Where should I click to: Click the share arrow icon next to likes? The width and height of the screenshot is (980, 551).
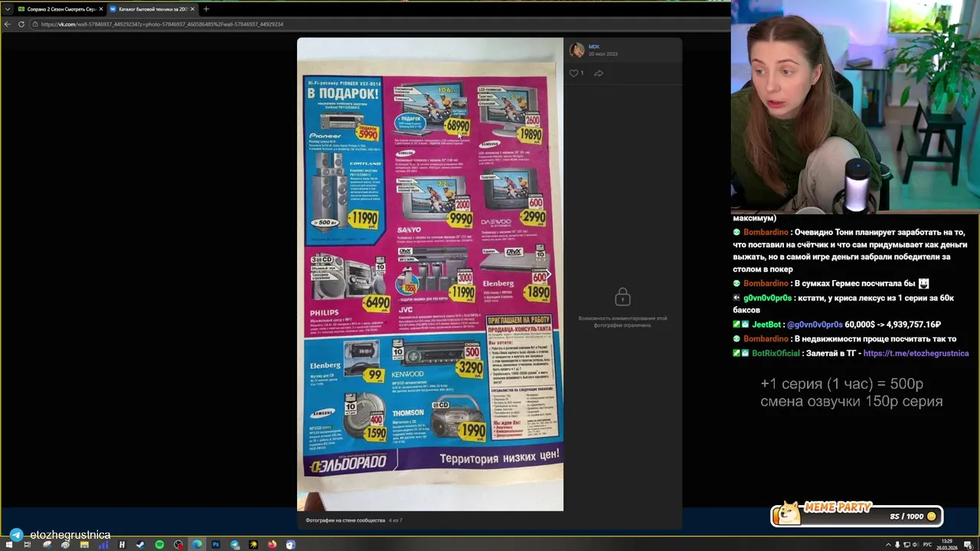[599, 73]
